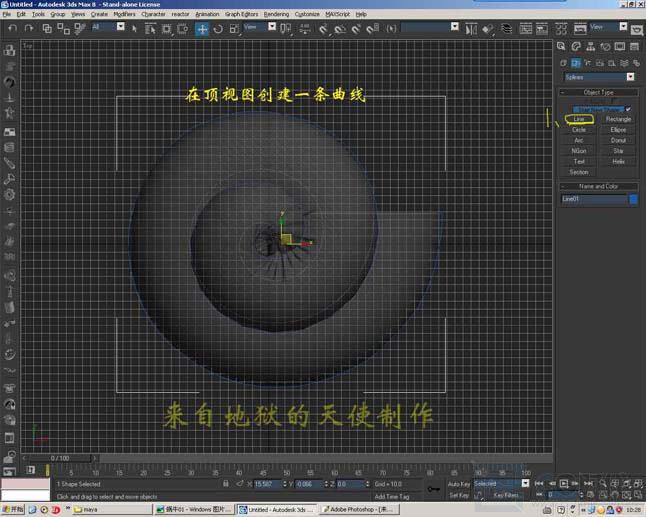Open the Named Selection Sets dropdown
This screenshot has height=517, width=646.
pyautogui.click(x=455, y=27)
